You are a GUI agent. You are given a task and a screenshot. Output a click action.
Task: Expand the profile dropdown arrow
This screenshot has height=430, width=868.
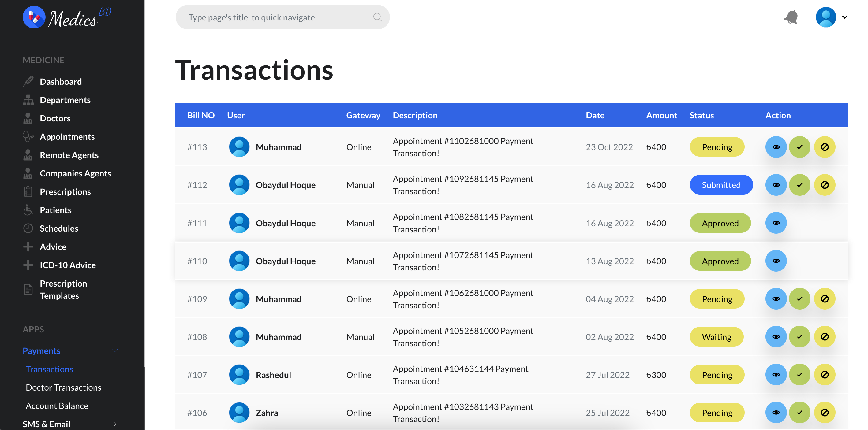point(844,17)
